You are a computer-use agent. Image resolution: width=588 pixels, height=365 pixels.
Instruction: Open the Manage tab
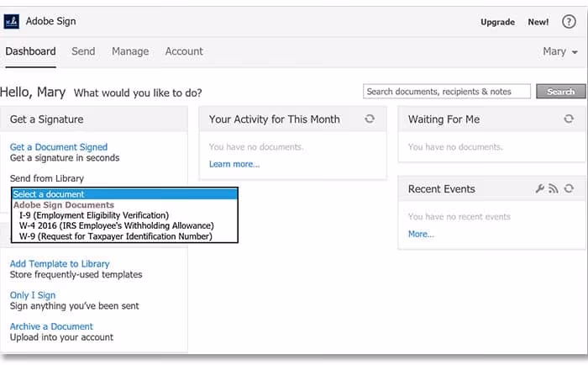pos(130,51)
